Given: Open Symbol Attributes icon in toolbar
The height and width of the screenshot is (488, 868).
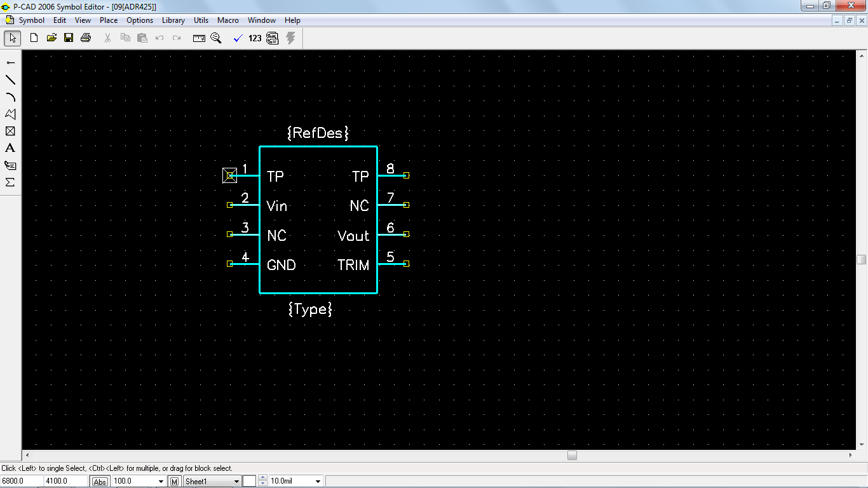Looking at the screenshot, I should [x=273, y=38].
